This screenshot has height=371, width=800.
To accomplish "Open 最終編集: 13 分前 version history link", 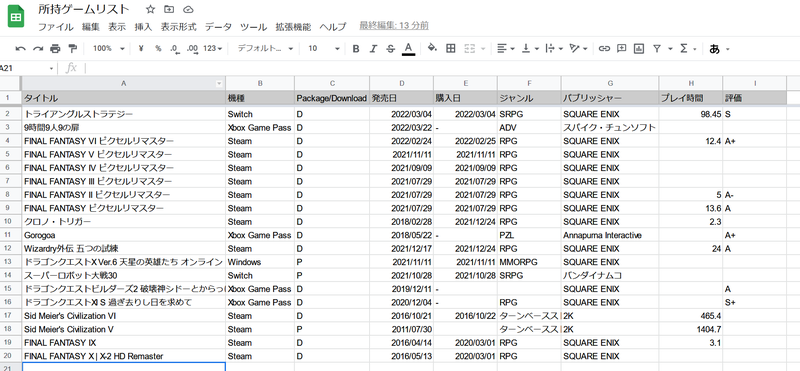I will 394,26.
